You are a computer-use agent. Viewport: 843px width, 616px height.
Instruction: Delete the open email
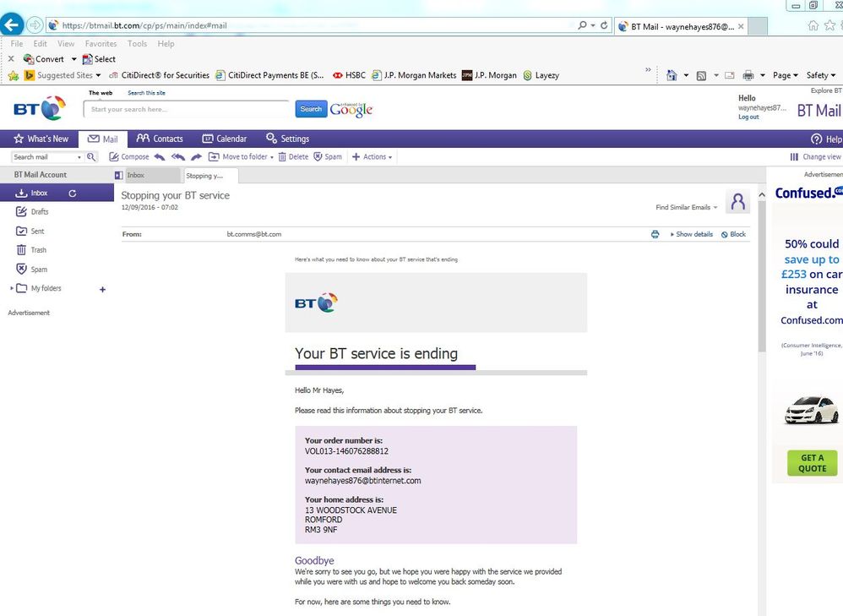[x=293, y=156]
